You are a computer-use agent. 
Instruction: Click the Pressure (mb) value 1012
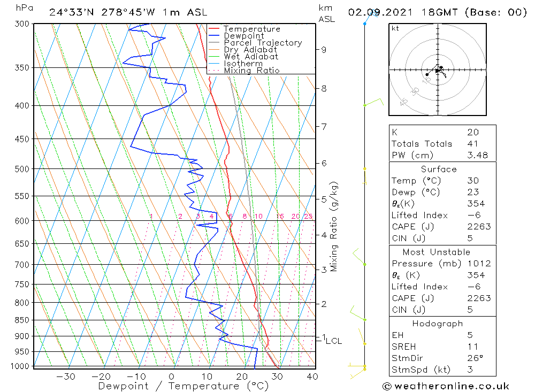[479, 264]
